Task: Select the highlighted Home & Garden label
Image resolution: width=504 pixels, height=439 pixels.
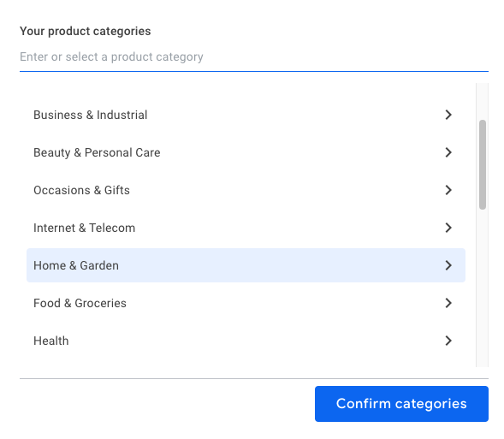Action: pyautogui.click(x=76, y=265)
